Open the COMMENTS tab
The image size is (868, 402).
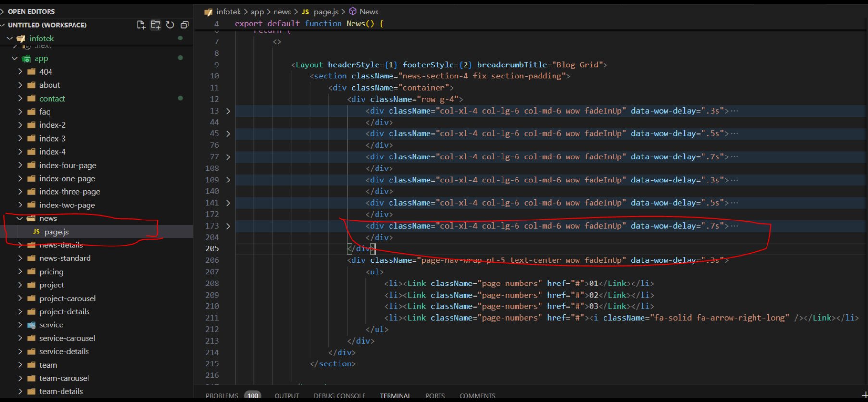click(477, 396)
